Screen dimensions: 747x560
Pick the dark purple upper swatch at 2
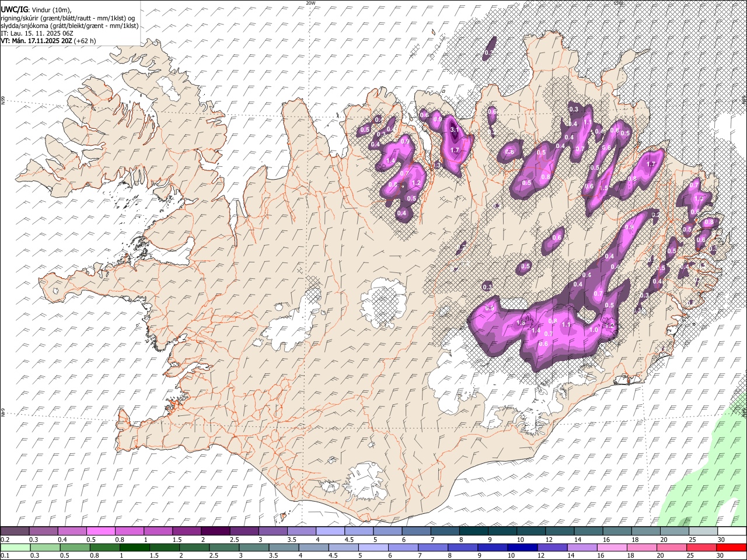[x=215, y=531]
